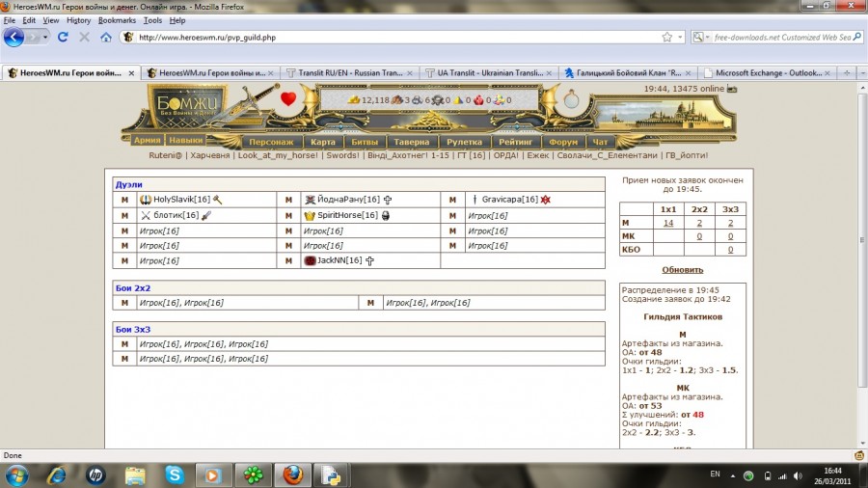
Task: Expand the back/forward history dropdown arrow
Action: [x=43, y=38]
